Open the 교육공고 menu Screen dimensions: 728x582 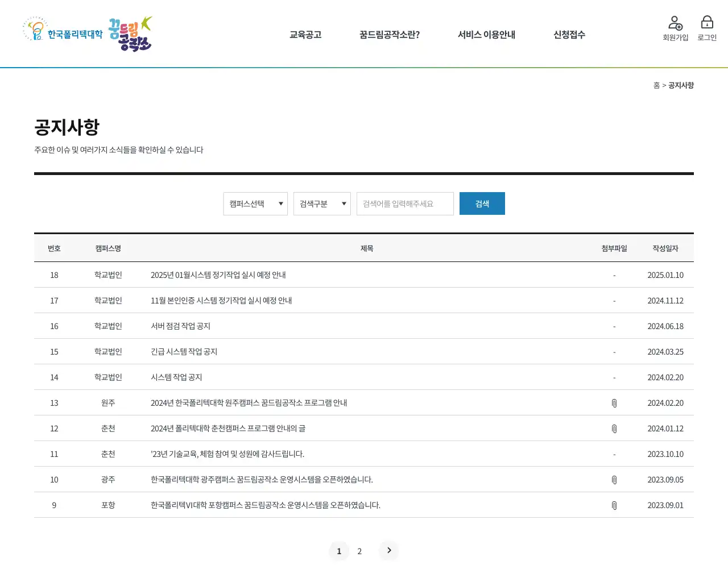click(305, 34)
